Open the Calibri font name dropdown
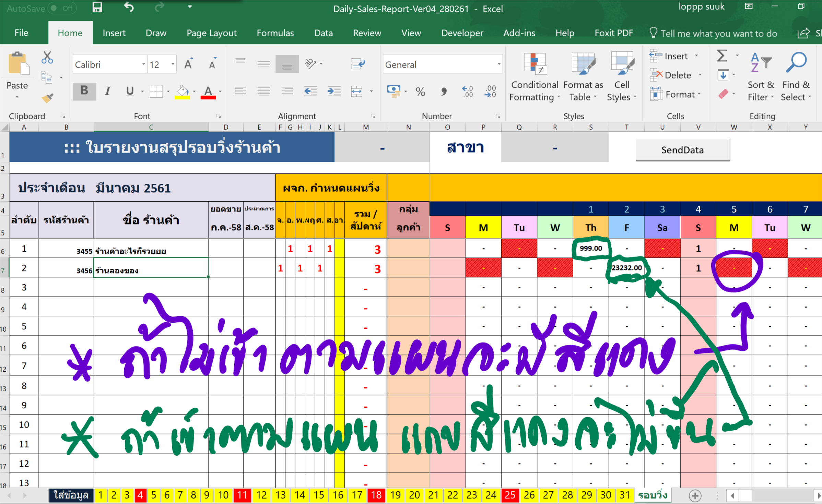Viewport: 822px width, 504px height. coord(143,64)
